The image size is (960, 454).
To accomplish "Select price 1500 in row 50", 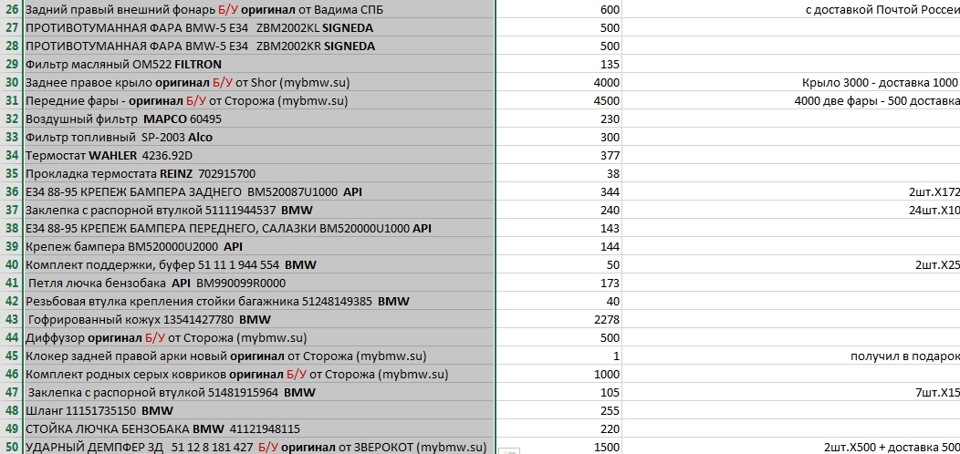I will (x=559, y=447).
